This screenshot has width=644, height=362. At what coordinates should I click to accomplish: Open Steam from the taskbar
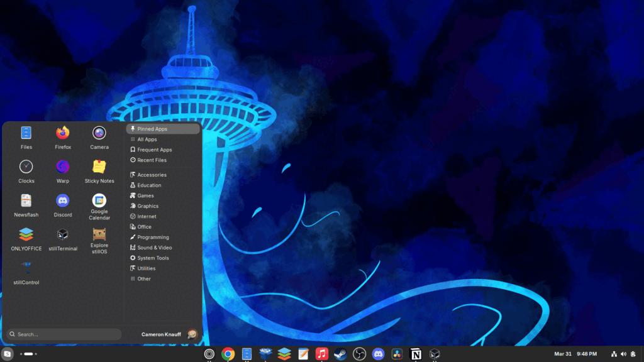[x=340, y=354]
